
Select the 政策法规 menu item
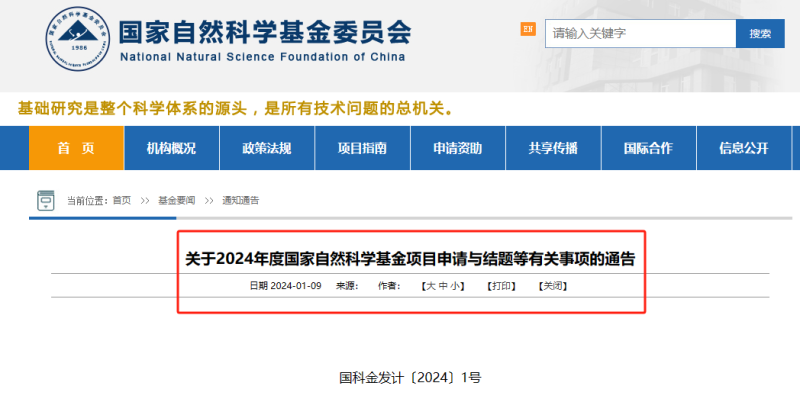pos(267,148)
